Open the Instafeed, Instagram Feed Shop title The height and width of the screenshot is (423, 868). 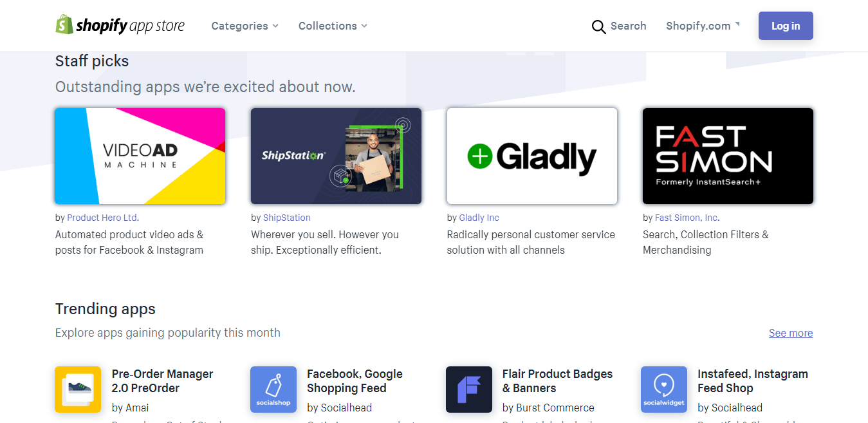tap(753, 381)
